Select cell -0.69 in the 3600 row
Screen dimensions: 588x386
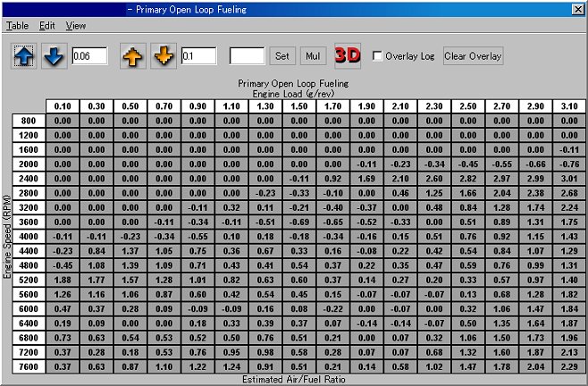299,222
